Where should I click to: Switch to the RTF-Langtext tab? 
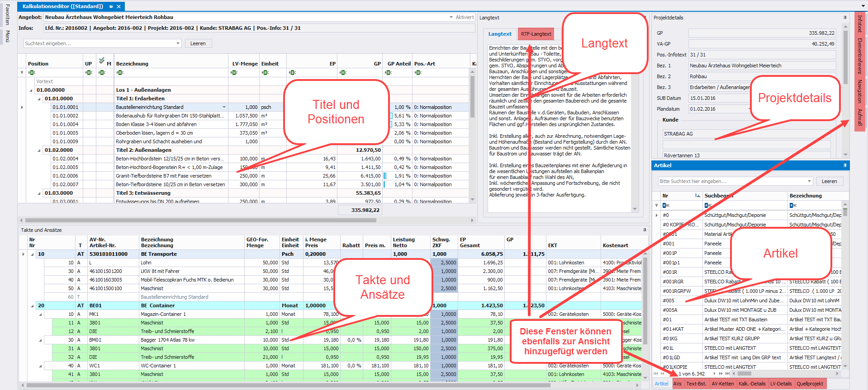coord(536,34)
